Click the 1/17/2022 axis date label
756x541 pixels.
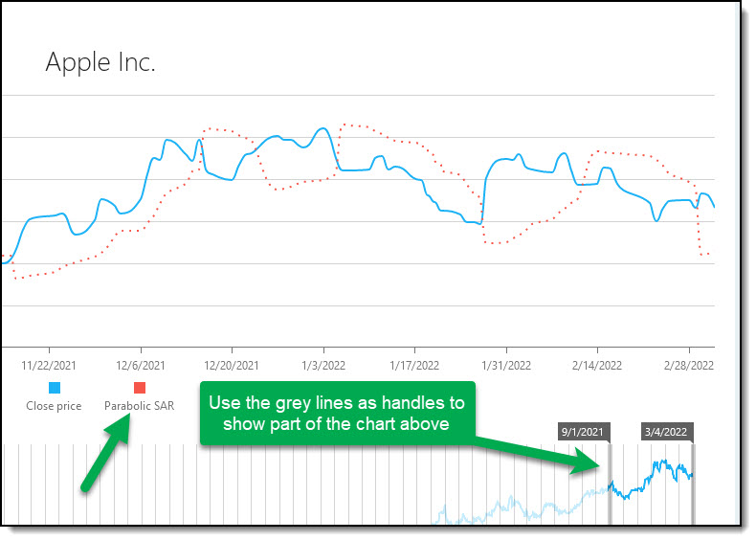(x=414, y=366)
